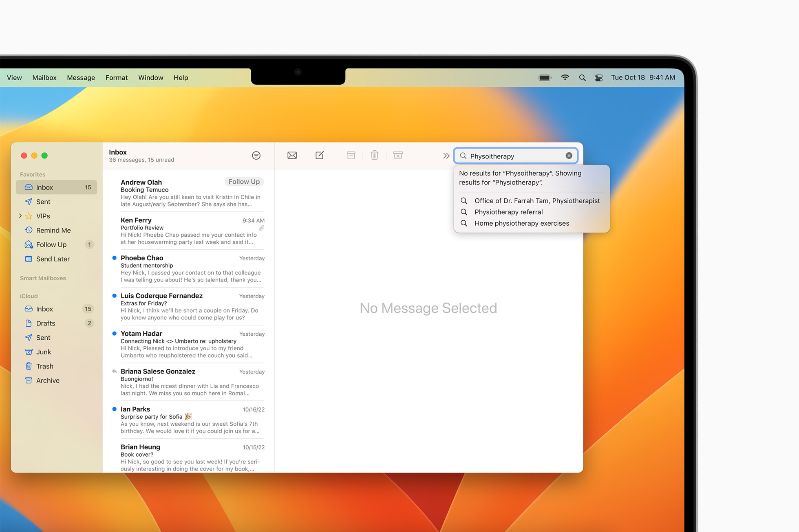Viewport: 799px width, 532px height.
Task: Open the unread mail filter in Inbox header
Action: [256, 155]
